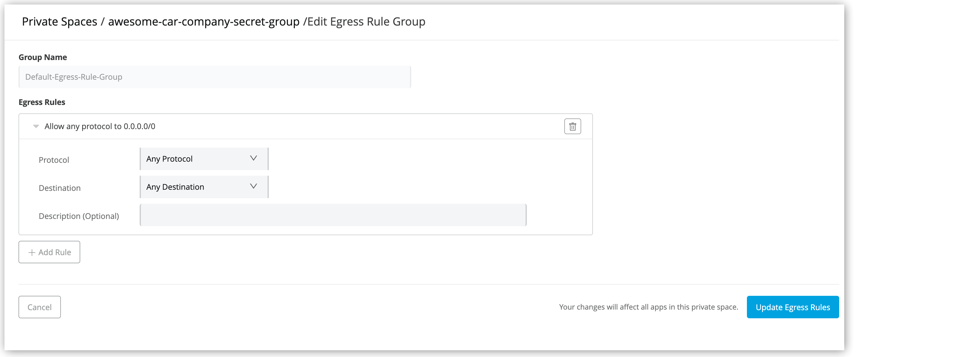Screen dimensions: 980x357
Task: Click the Destination row label
Action: [59, 188]
